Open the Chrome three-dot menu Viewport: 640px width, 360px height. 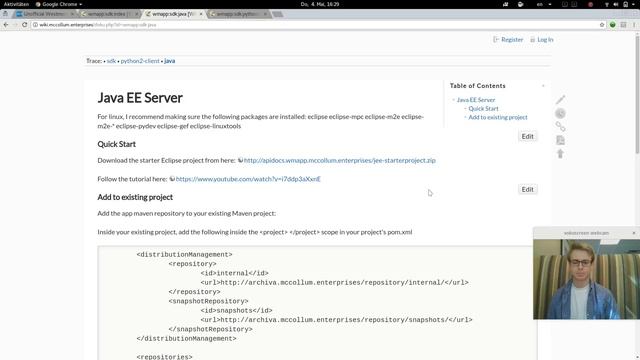634,25
